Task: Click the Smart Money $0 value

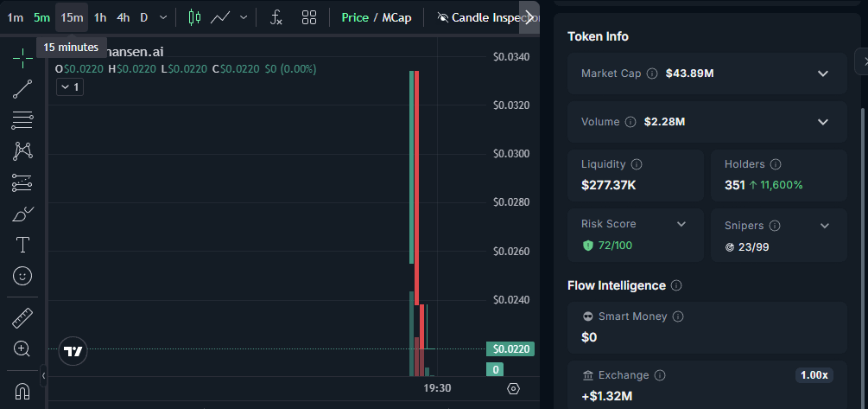Action: coord(589,337)
